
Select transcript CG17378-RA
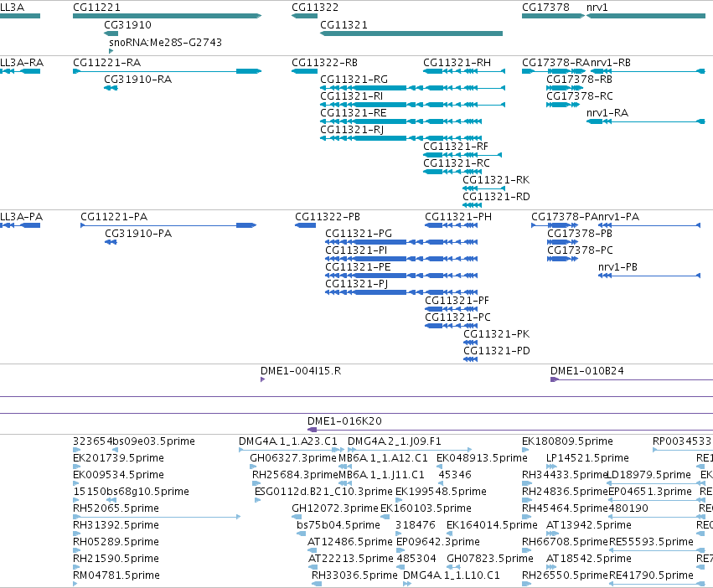(x=555, y=62)
